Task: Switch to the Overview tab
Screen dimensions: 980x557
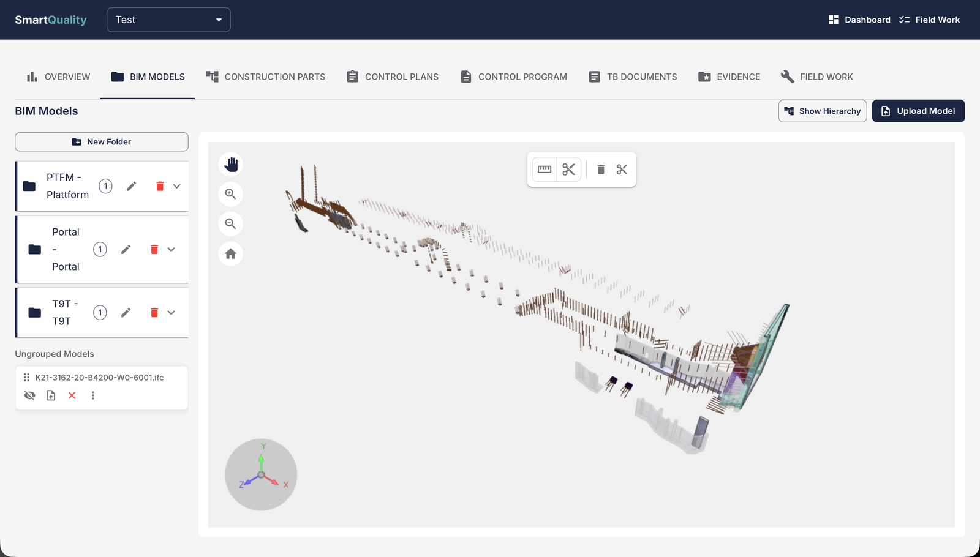Action: pyautogui.click(x=58, y=77)
